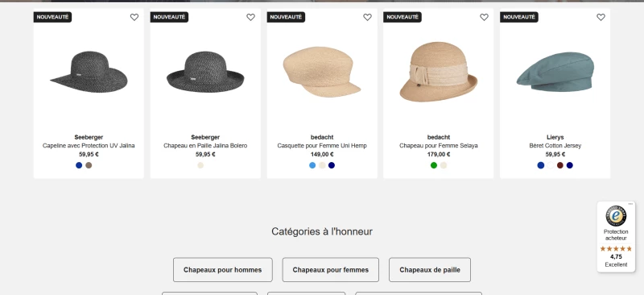Screen dimensions: 644x295
Task: Choose cream swatch for Casquette Uni Hemp
Action: click(x=322, y=165)
